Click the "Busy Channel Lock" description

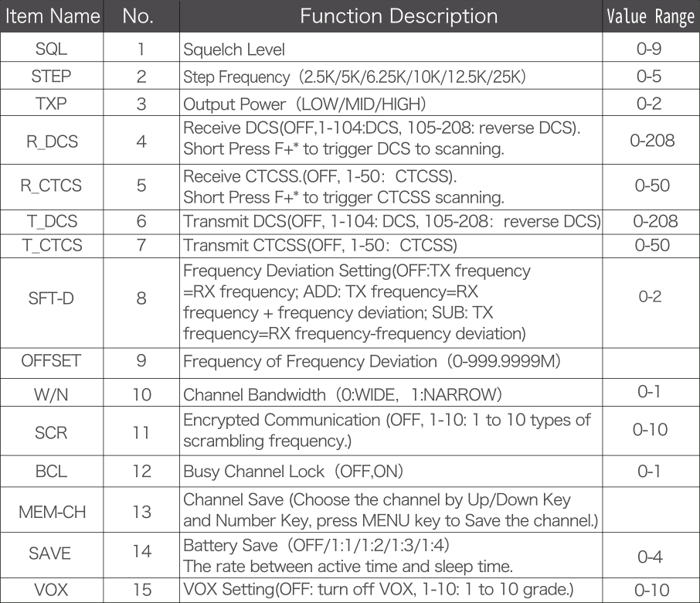point(293,472)
